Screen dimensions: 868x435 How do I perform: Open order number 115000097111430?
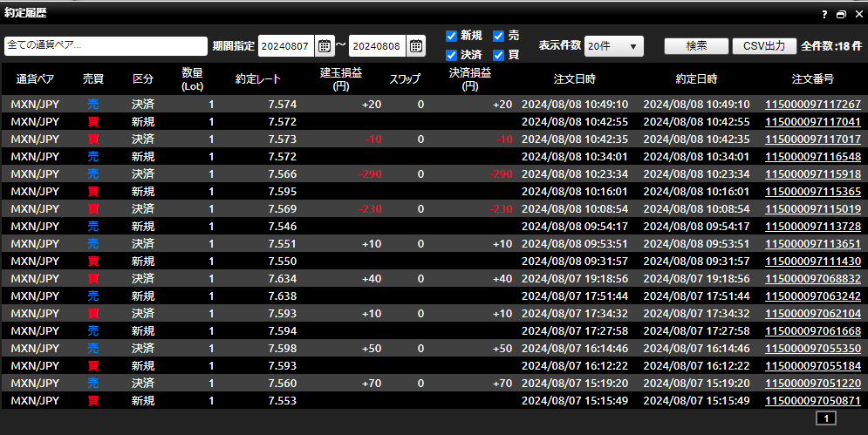pos(813,262)
